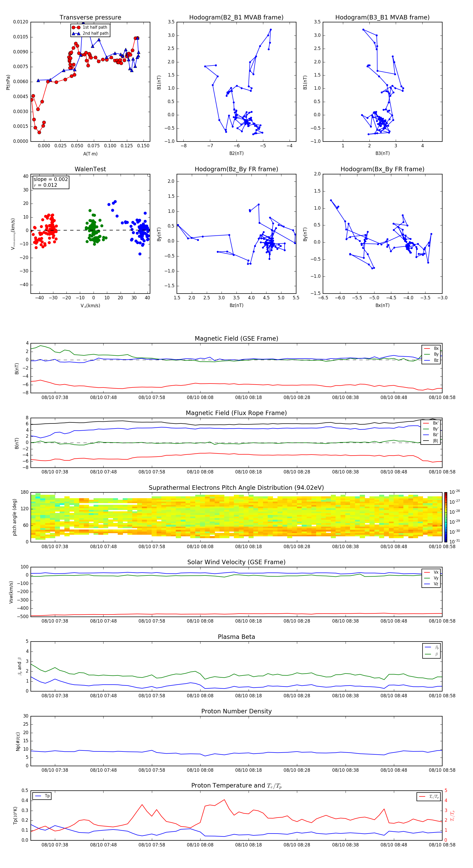
Task: Select 'βp' in the Plasma Beta legend
Action: tap(431, 647)
